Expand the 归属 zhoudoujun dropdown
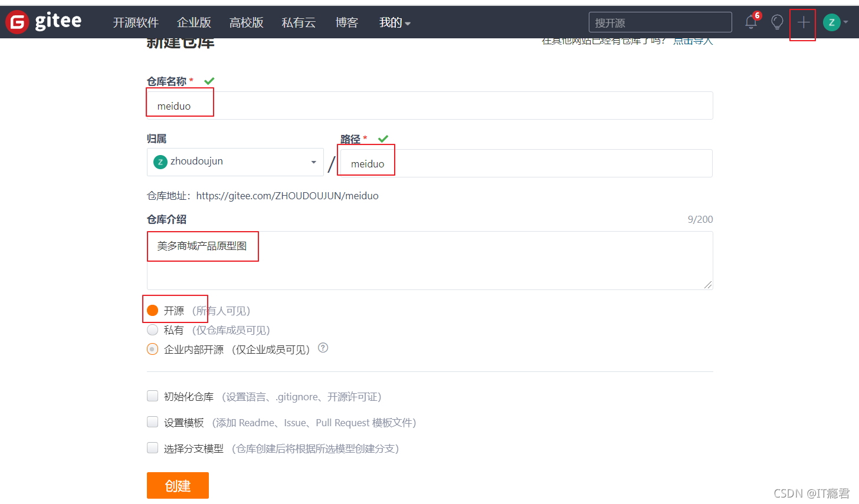 (x=235, y=162)
